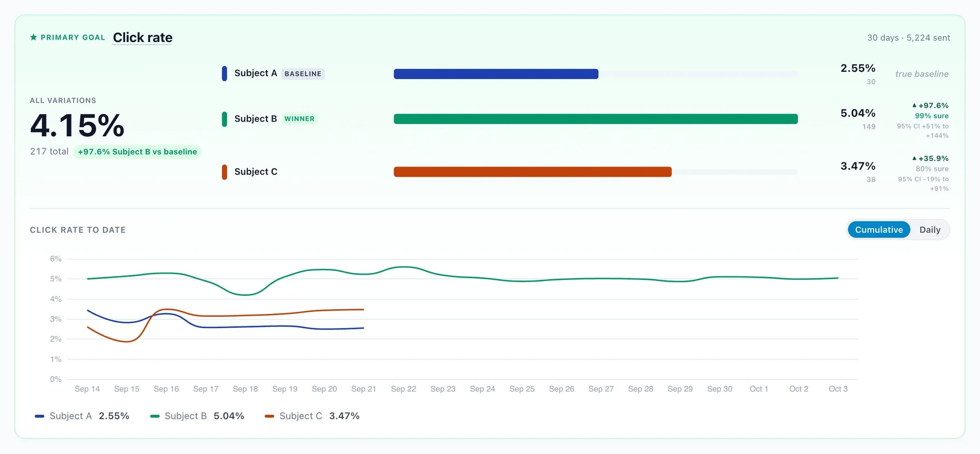Click the blue Subject A line in chart
The image size is (980, 454).
tap(245, 327)
